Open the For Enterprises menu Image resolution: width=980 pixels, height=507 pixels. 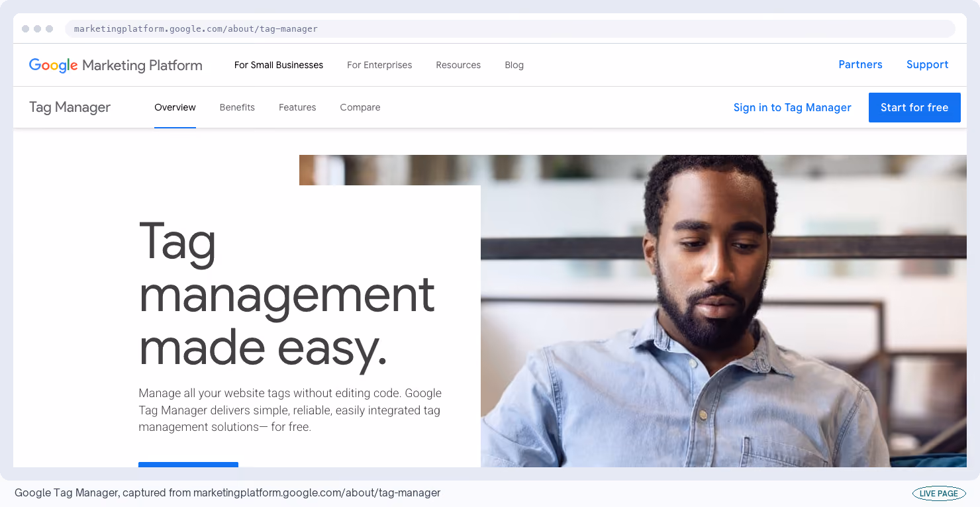[x=379, y=65]
